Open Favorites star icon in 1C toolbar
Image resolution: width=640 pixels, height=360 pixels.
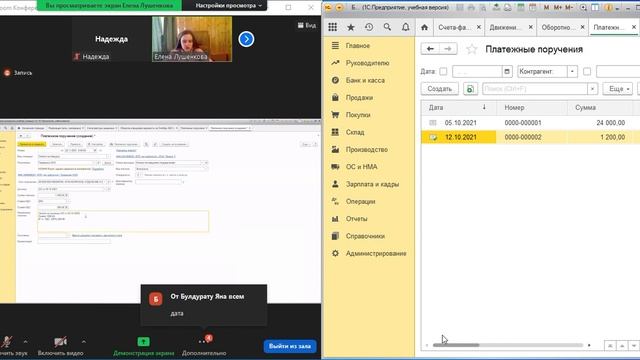(x=350, y=27)
